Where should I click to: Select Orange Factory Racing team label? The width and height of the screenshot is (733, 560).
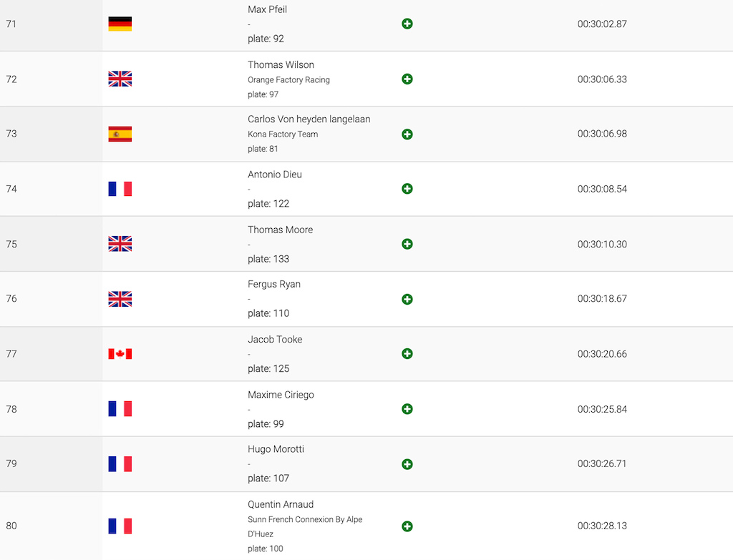[x=289, y=80]
